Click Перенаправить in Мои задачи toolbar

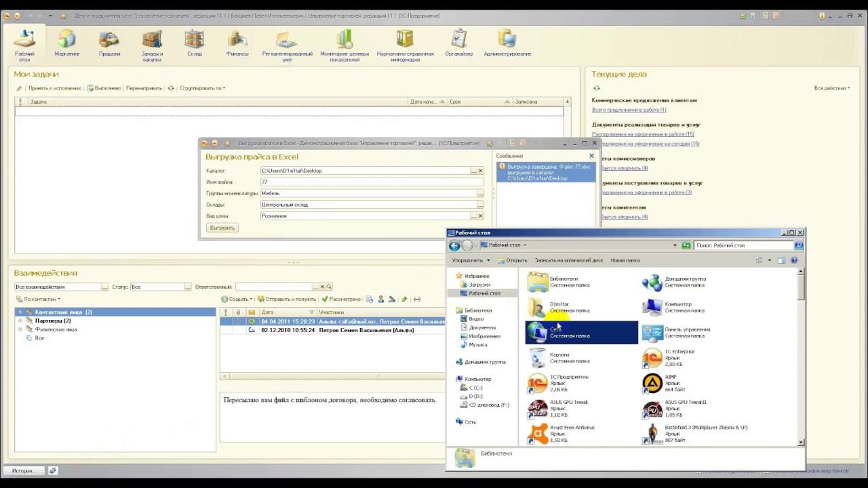[x=144, y=88]
